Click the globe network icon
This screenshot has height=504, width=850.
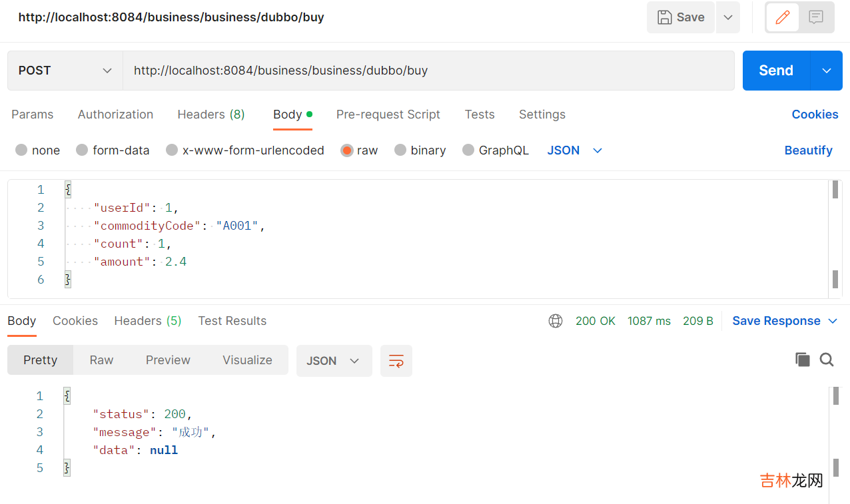556,321
